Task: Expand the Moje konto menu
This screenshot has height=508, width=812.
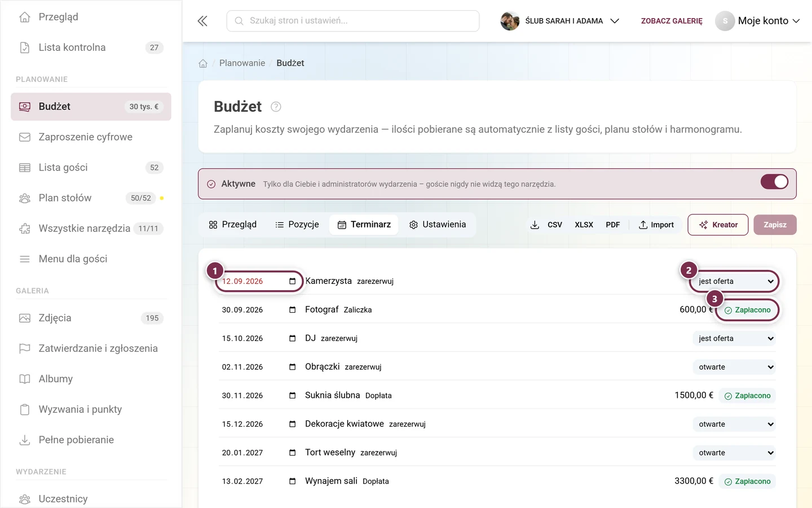Action: (758, 21)
